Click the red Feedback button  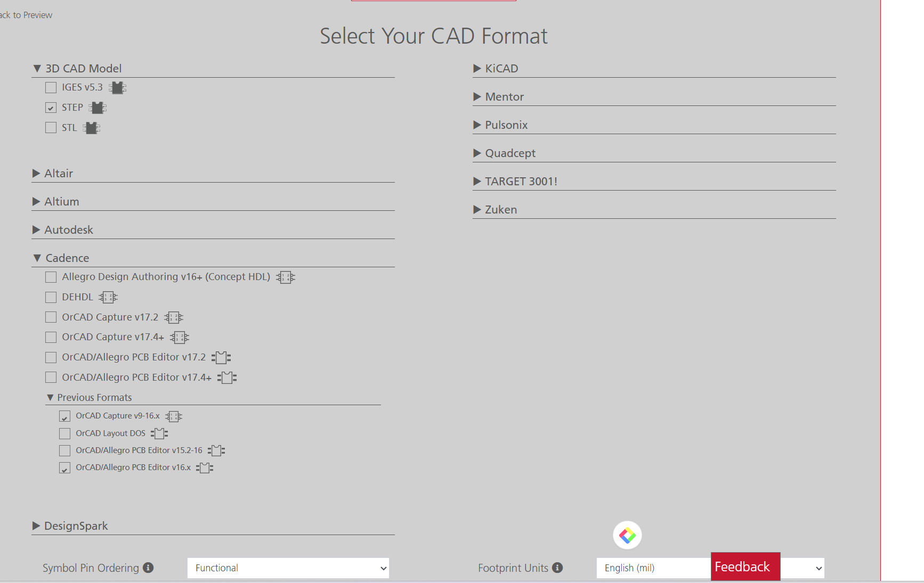(745, 566)
